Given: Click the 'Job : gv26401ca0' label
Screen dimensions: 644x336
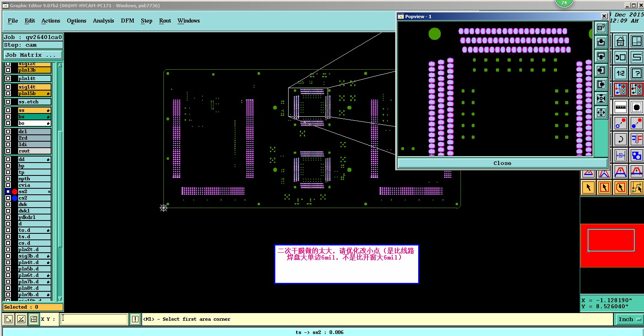Looking at the screenshot, I should coord(33,37).
